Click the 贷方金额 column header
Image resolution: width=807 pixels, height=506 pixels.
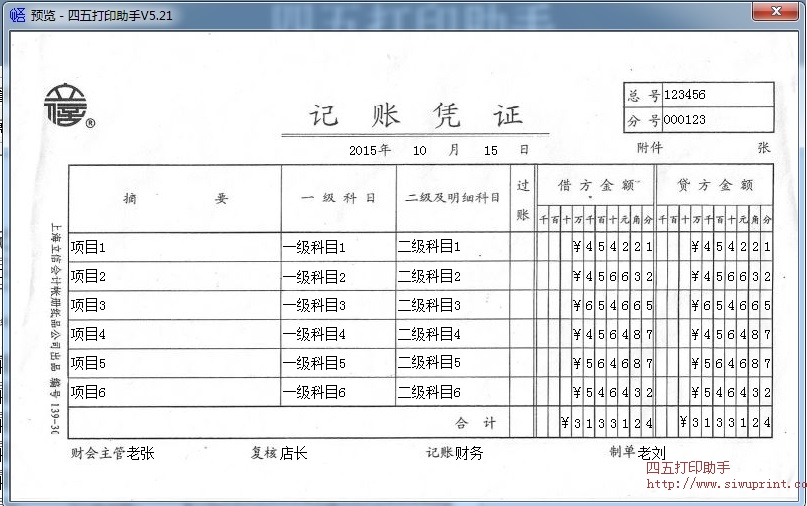coord(715,185)
